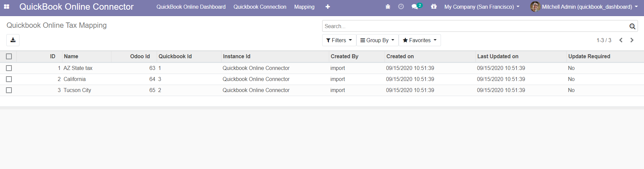
Task: Click QuickBook Online Connector app title
Action: click(77, 7)
